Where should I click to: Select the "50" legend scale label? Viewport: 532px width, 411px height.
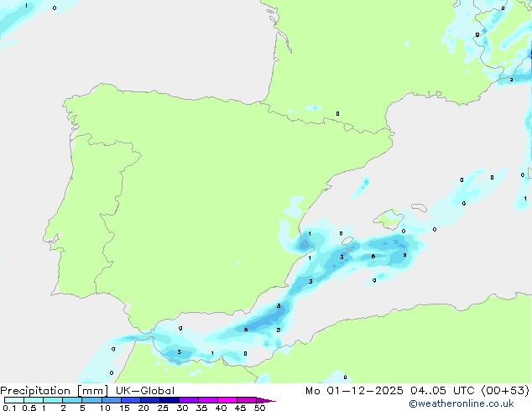tap(260, 408)
